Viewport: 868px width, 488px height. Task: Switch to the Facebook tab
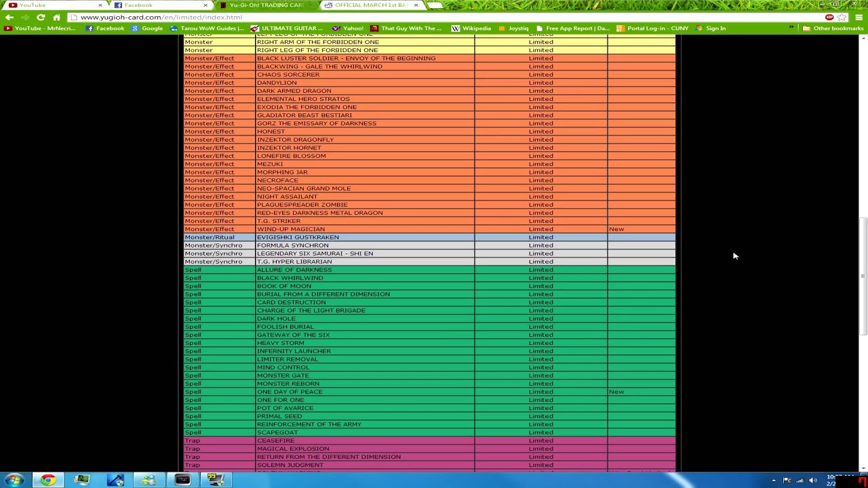tap(160, 5)
